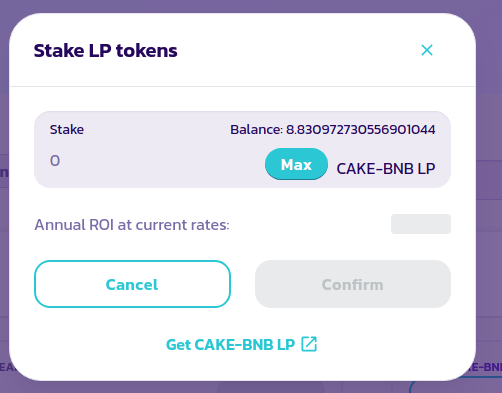Image resolution: width=502 pixels, height=393 pixels.
Task: Click the Max button
Action: coord(296,164)
